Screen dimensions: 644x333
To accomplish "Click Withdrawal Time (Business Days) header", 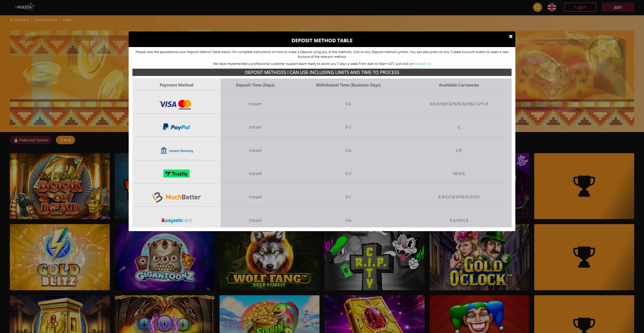I will click(x=348, y=85).
